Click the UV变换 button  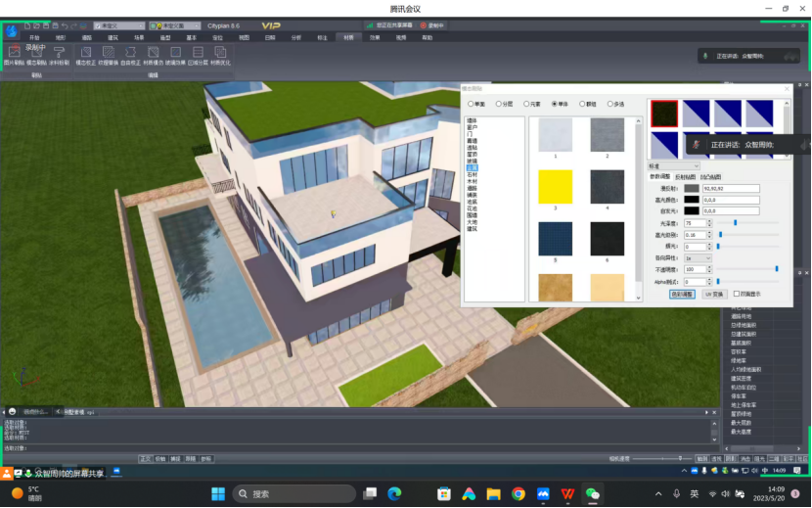pos(714,294)
